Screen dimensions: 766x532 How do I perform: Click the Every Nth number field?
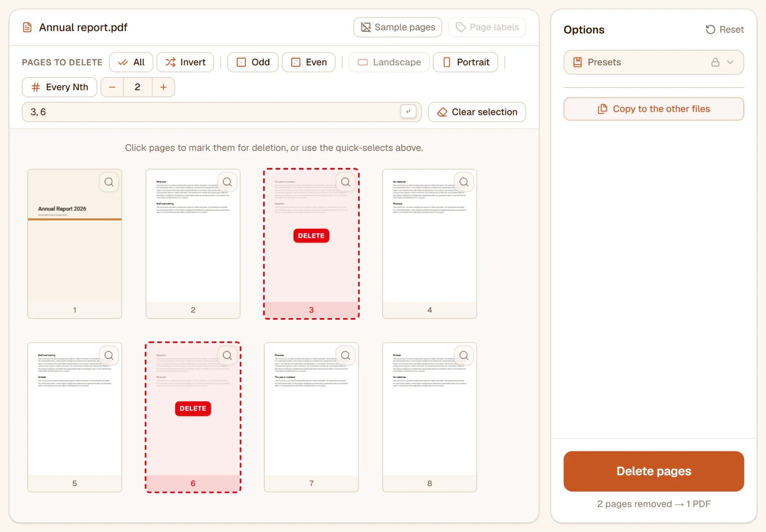pos(137,87)
